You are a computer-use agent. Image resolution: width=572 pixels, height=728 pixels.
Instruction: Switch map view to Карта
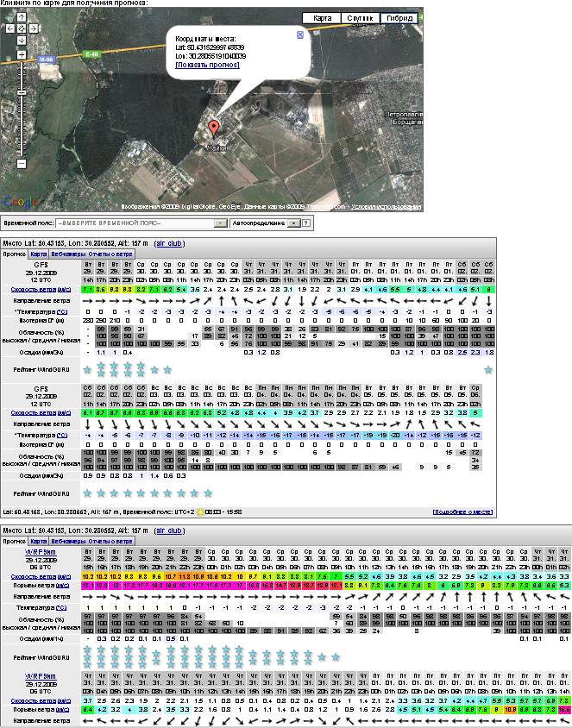(x=321, y=18)
